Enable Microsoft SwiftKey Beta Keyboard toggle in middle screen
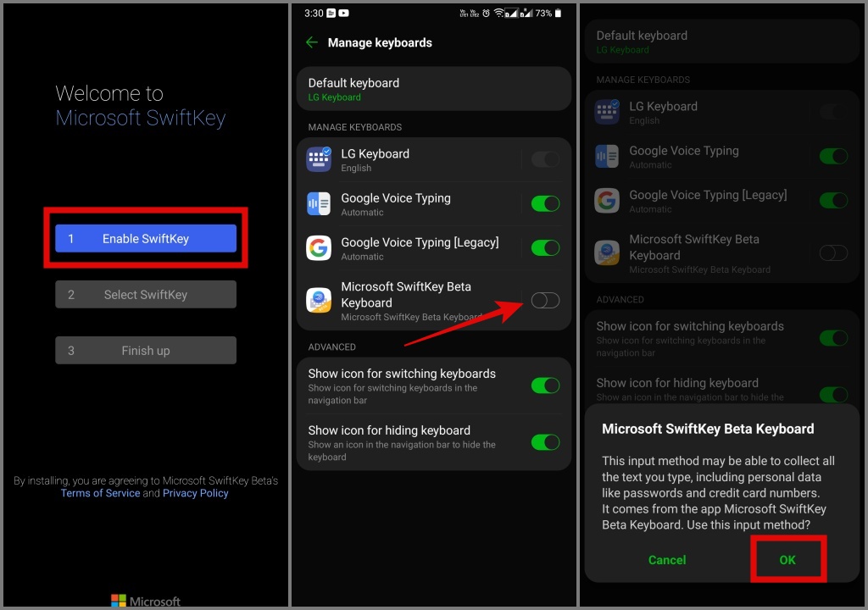Viewport: 868px width, 610px height. pos(545,301)
